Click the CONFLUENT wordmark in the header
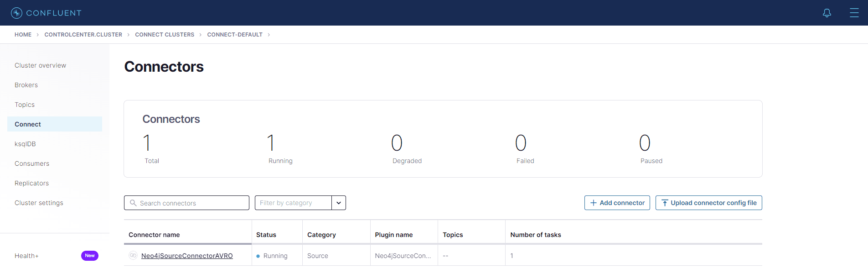The width and height of the screenshot is (868, 274). click(x=54, y=13)
